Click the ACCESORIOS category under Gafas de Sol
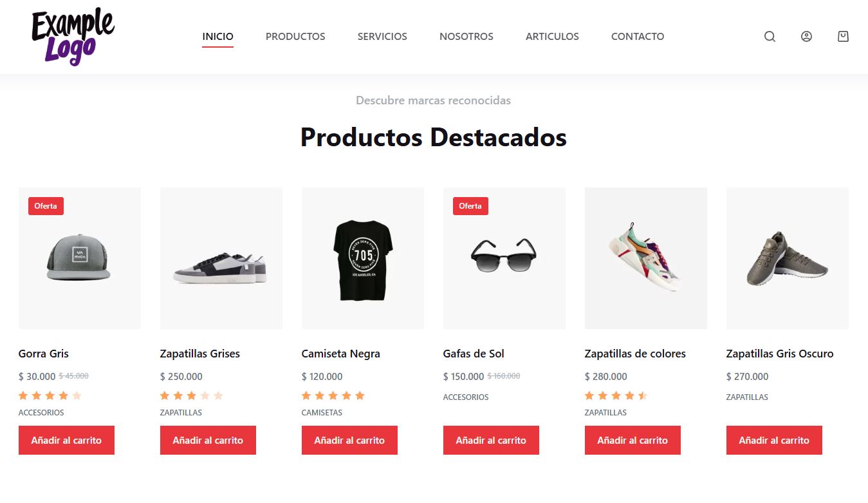The height and width of the screenshot is (503, 868). pos(466,397)
